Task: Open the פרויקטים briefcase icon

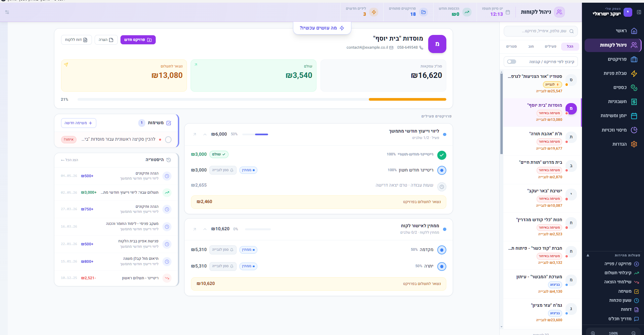Action: pyautogui.click(x=634, y=59)
